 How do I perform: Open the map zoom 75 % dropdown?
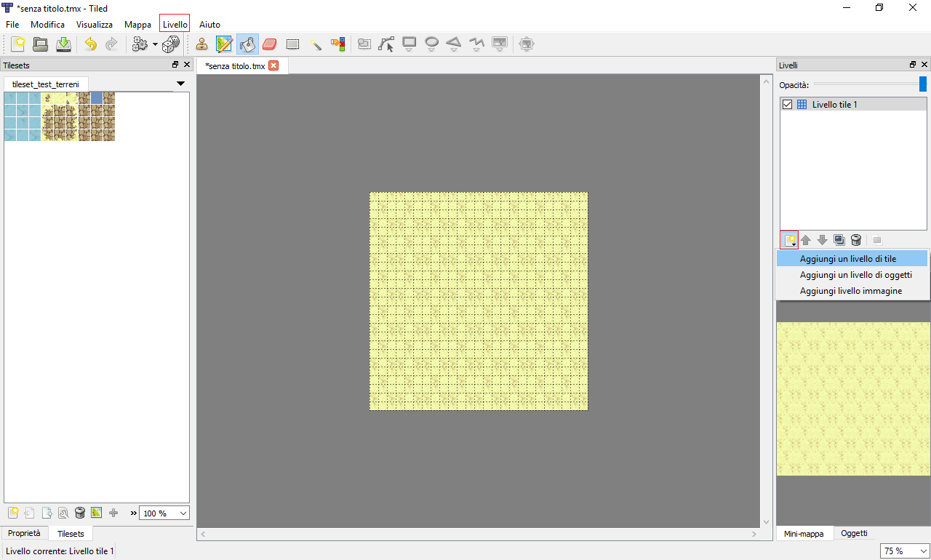905,551
